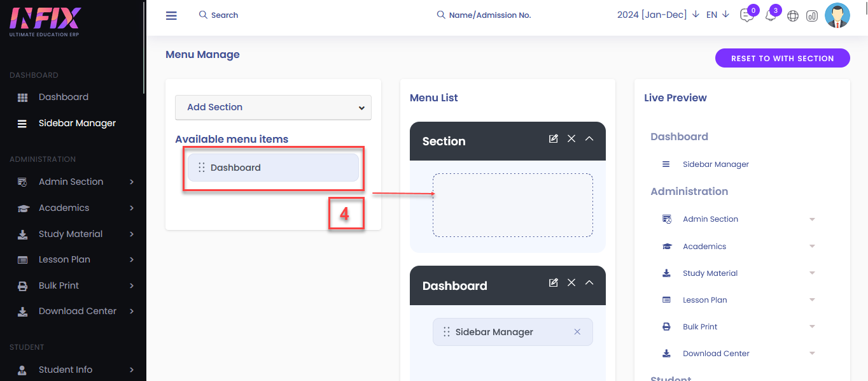Viewport: 868px width, 381px height.
Task: Delete the Section block with X icon
Action: coord(571,138)
